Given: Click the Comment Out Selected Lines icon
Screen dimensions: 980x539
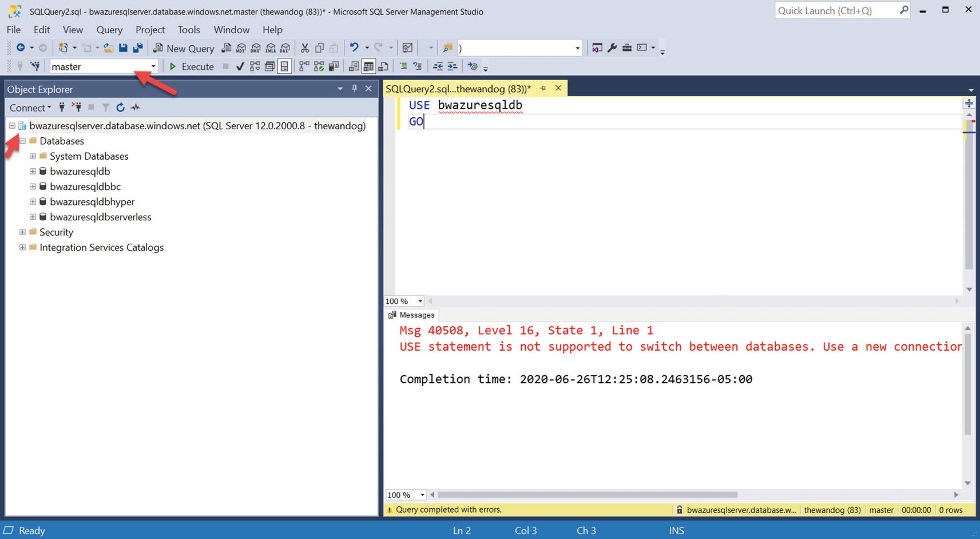Looking at the screenshot, I should click(403, 66).
